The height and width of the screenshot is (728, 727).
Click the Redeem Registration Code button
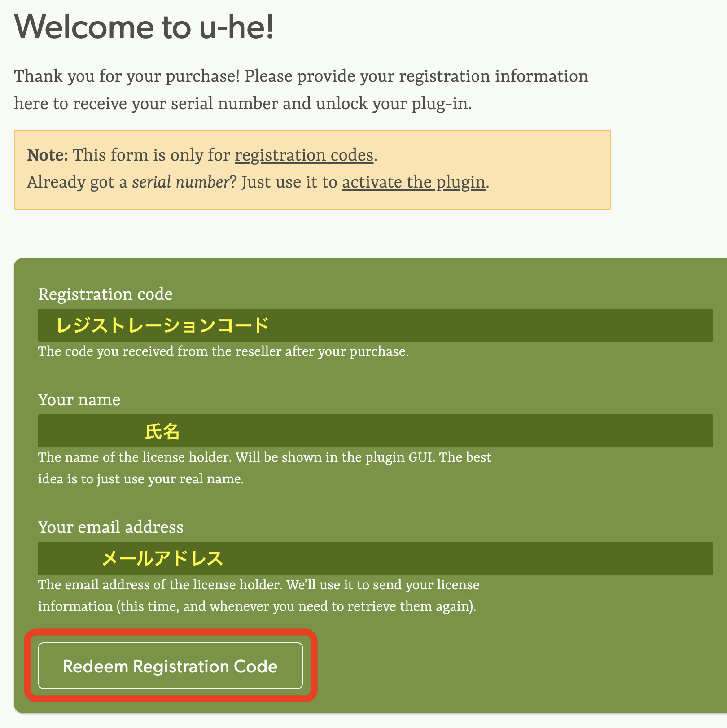tap(170, 666)
